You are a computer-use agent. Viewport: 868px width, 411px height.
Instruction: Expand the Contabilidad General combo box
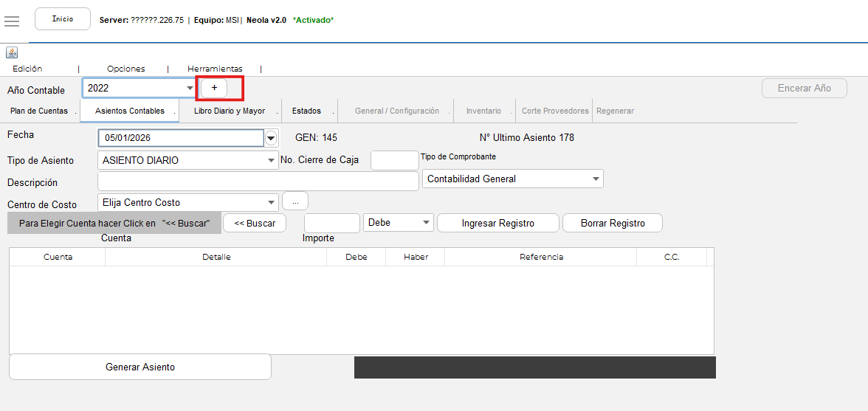tap(596, 179)
